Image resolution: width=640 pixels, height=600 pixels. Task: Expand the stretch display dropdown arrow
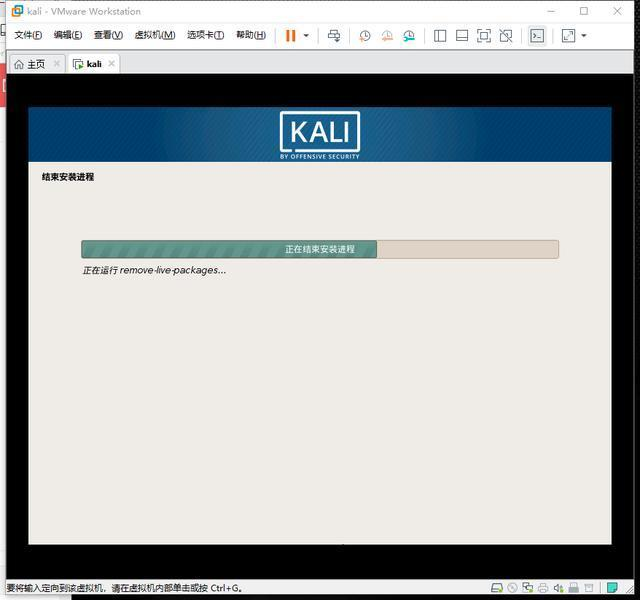coord(584,36)
